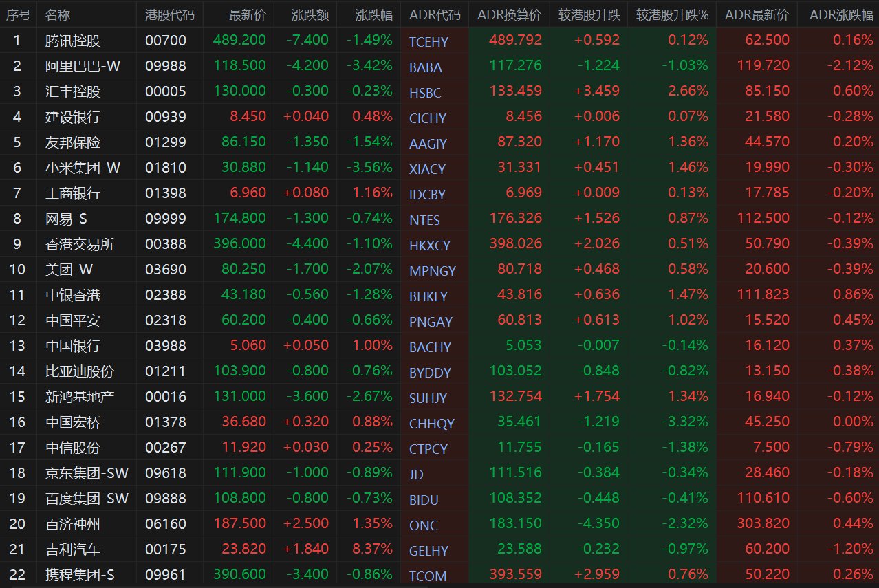Click the 较港股升跌% column header
The width and height of the screenshot is (879, 588).
(x=672, y=14)
